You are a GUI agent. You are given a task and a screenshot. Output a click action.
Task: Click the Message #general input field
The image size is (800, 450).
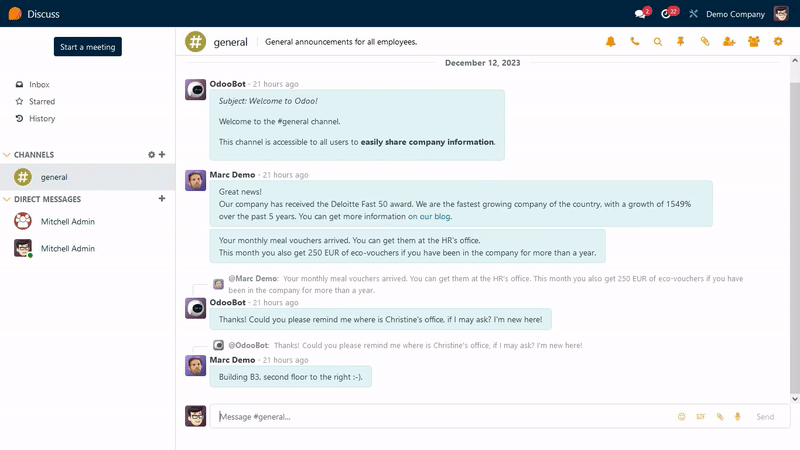point(440,417)
